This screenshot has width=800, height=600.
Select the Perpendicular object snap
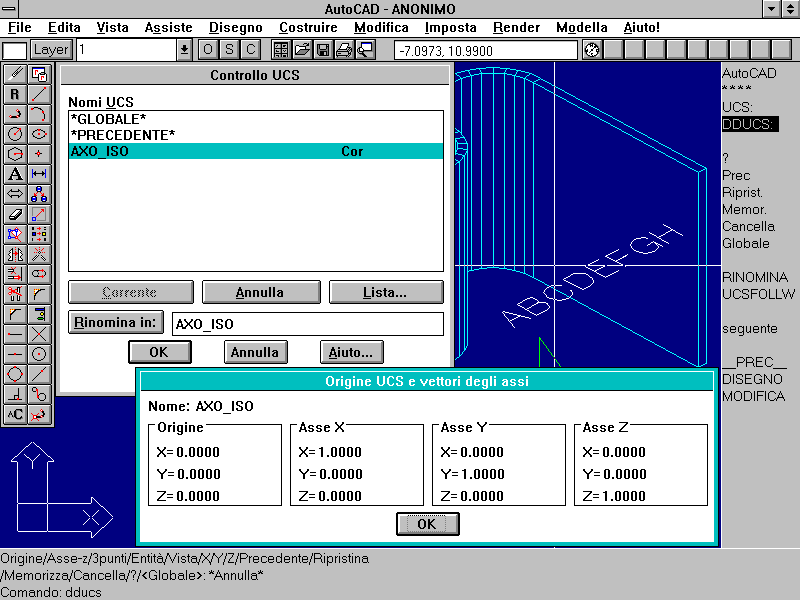[15, 394]
